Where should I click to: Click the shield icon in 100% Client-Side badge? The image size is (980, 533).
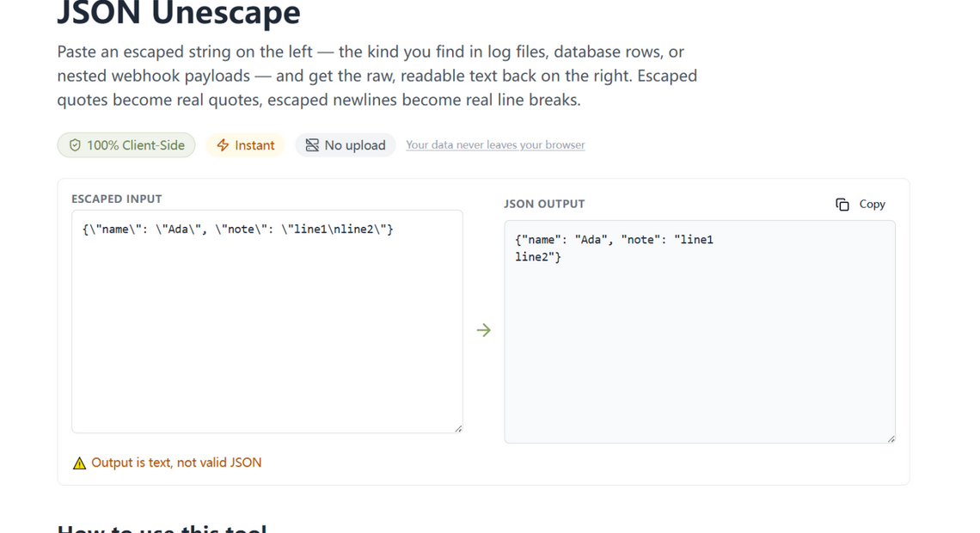[75, 145]
